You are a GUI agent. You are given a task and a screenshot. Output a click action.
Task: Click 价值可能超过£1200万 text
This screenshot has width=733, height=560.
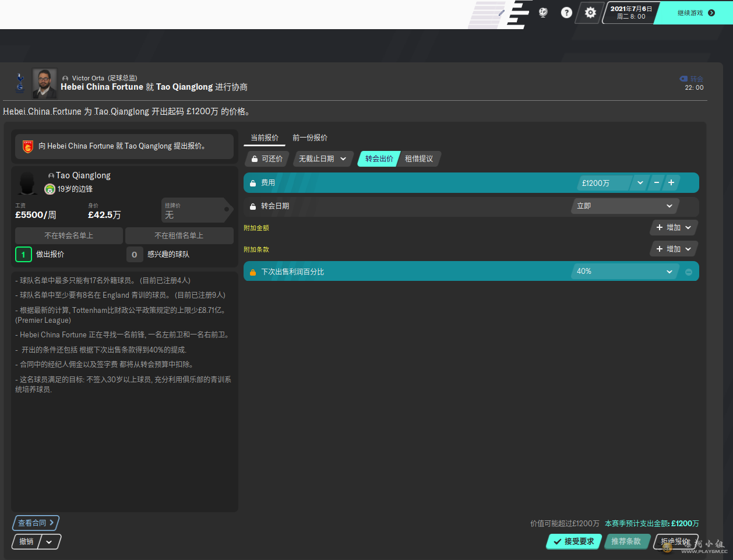pyautogui.click(x=565, y=523)
